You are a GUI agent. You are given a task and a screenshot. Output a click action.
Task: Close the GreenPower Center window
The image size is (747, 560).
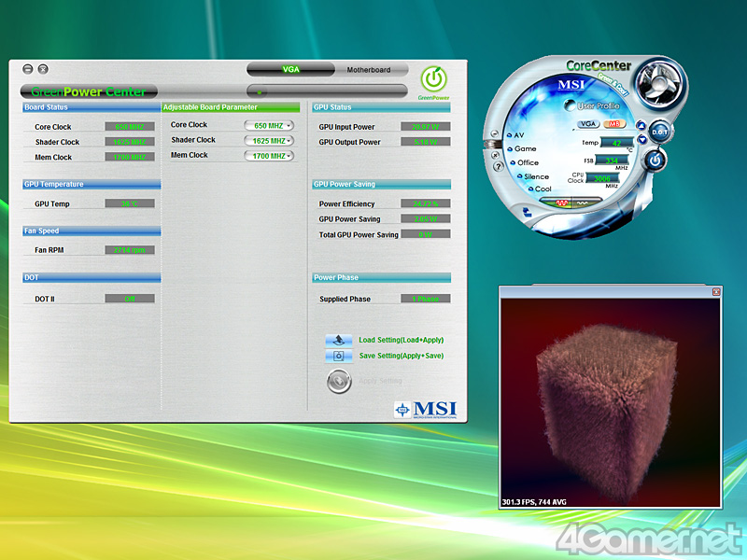point(43,69)
